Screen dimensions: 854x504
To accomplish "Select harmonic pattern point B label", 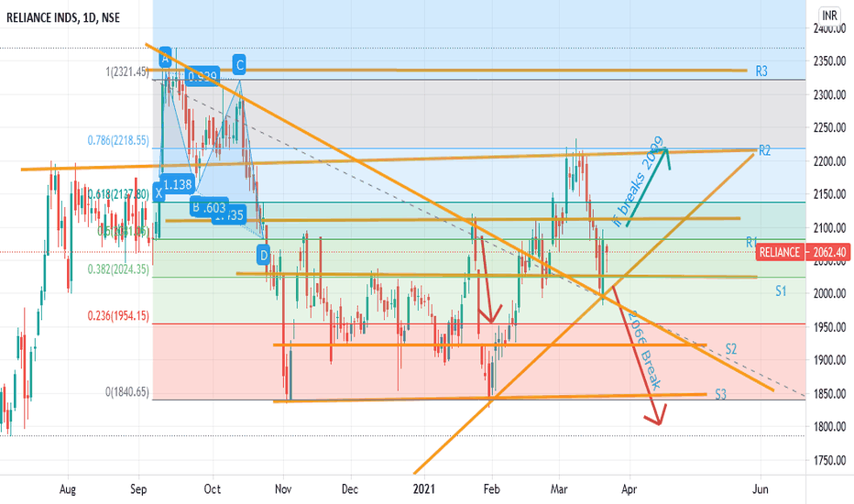I will pyautogui.click(x=195, y=207).
